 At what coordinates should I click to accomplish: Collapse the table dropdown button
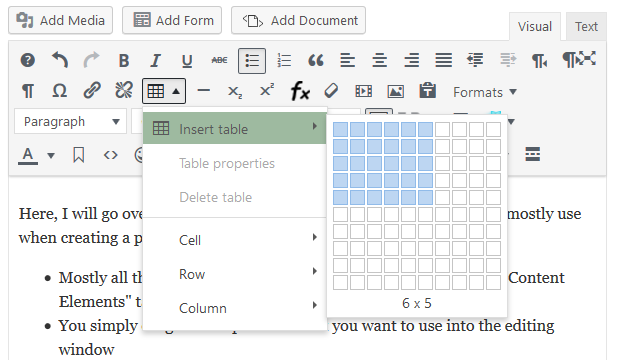(164, 91)
